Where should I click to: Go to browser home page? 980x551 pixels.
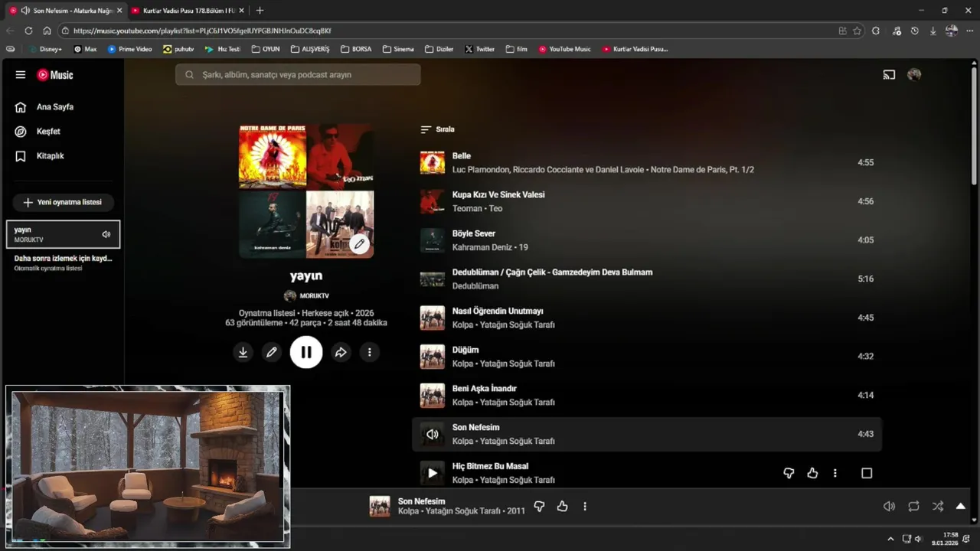tap(47, 31)
